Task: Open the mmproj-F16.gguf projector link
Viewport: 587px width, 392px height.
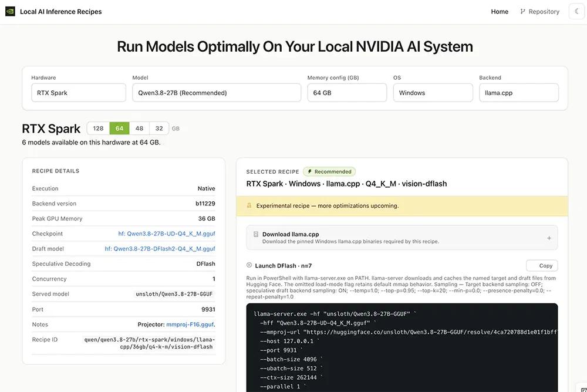Action: (190, 325)
